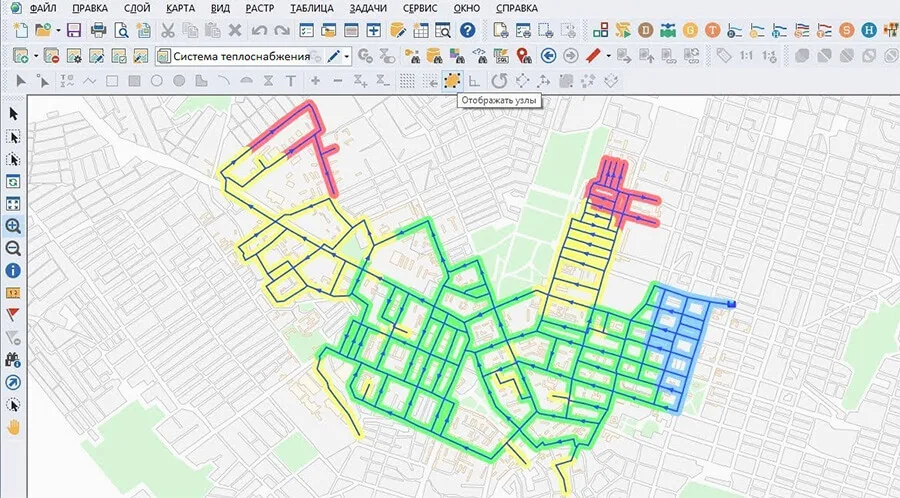The width and height of the screenshot is (900, 498).
Task: Select the hand pan tool
Action: [13, 427]
